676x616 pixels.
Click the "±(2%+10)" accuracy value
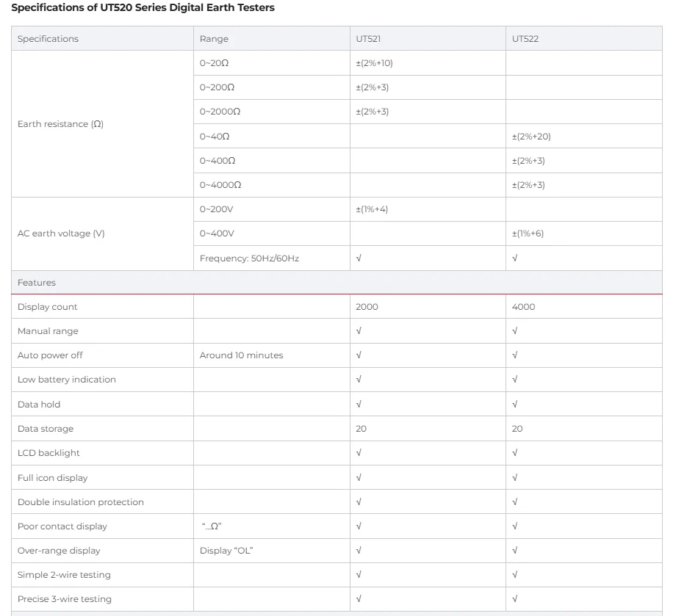(x=374, y=63)
